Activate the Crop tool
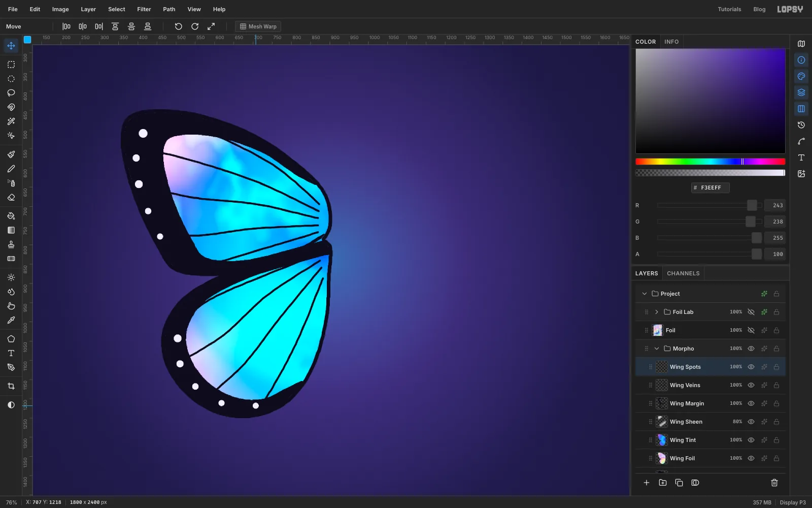This screenshot has height=508, width=812. point(11,387)
